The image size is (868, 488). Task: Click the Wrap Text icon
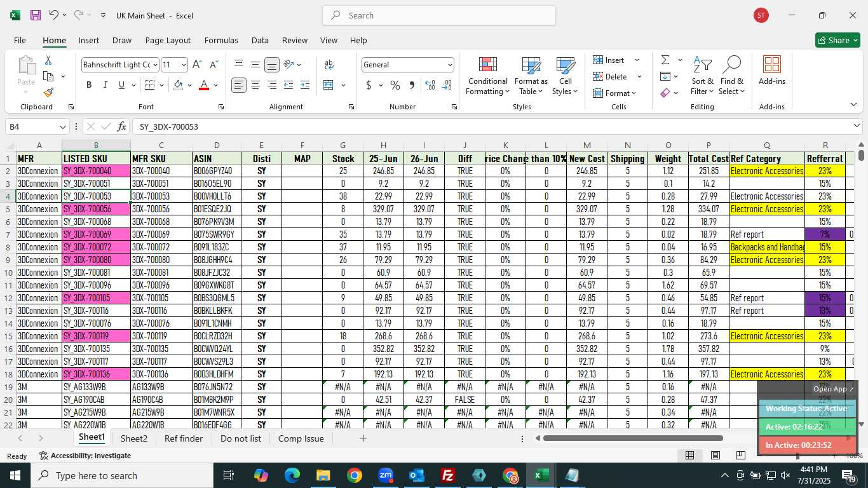[x=329, y=64]
